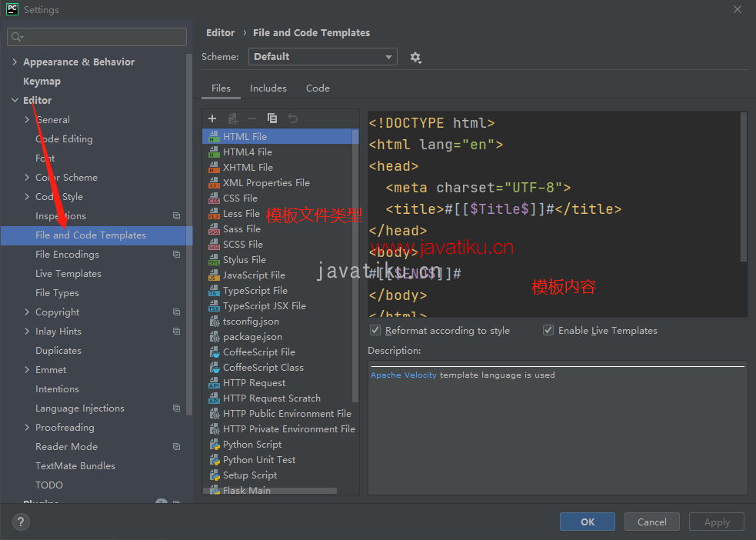Click the TypeScript File icon

(x=214, y=292)
